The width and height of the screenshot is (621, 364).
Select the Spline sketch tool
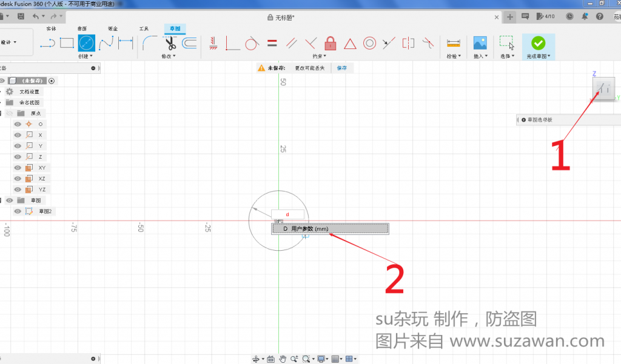[106, 43]
